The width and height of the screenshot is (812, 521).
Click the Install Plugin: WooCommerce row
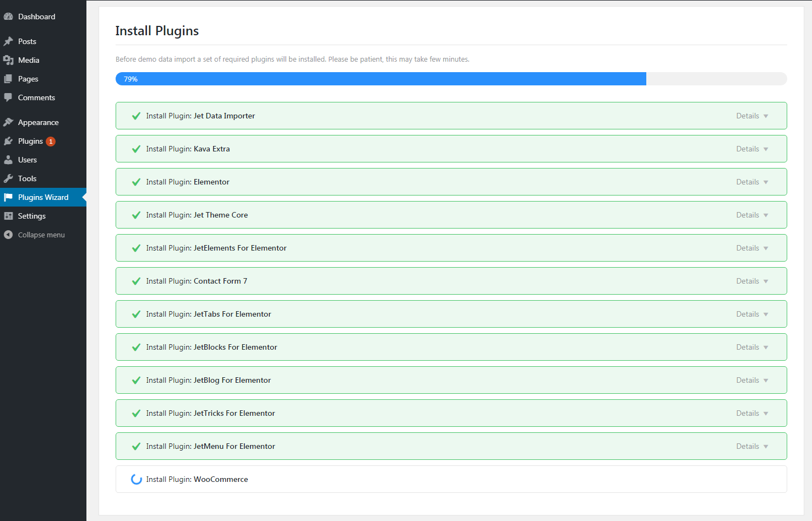[x=450, y=479]
